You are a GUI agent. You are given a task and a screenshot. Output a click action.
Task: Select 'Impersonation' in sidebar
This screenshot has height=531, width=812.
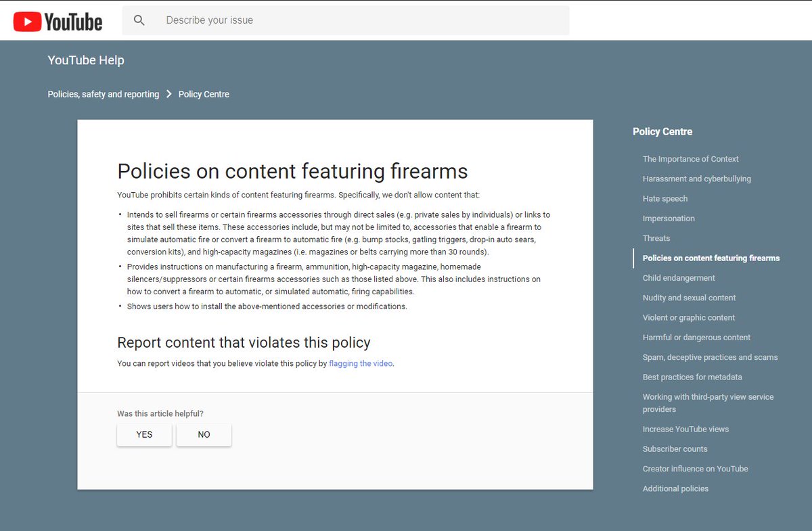(669, 218)
